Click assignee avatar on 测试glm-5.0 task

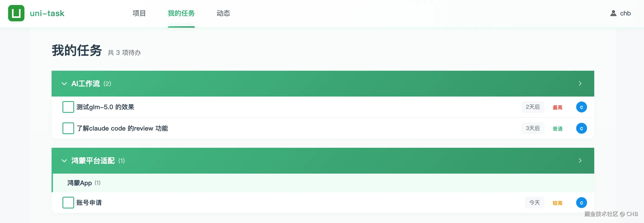tap(581, 107)
